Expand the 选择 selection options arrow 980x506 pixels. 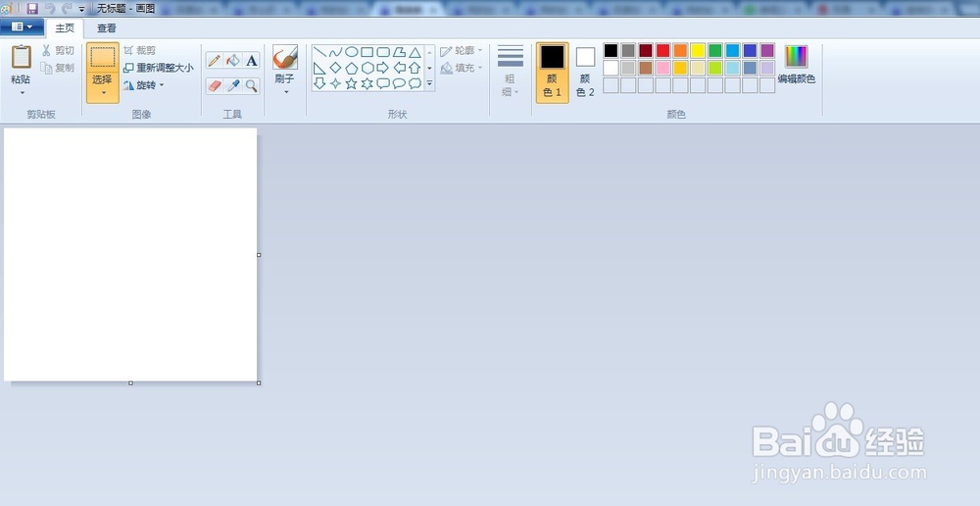click(x=103, y=93)
